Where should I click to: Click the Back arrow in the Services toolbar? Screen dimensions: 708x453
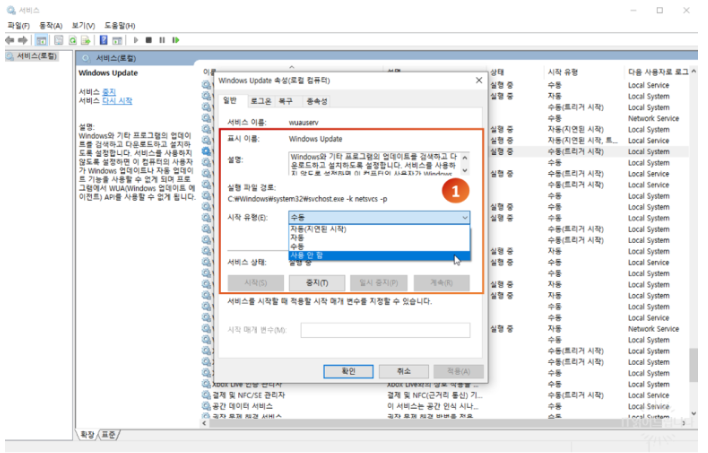pyautogui.click(x=9, y=40)
